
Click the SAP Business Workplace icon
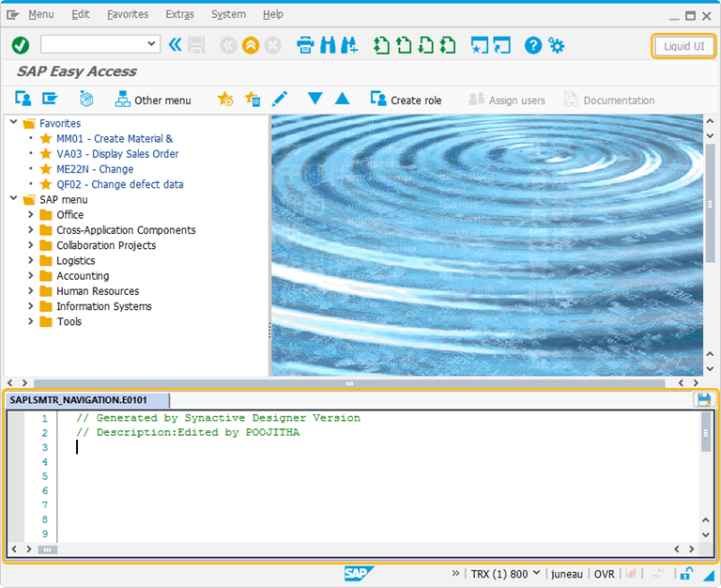click(x=86, y=99)
